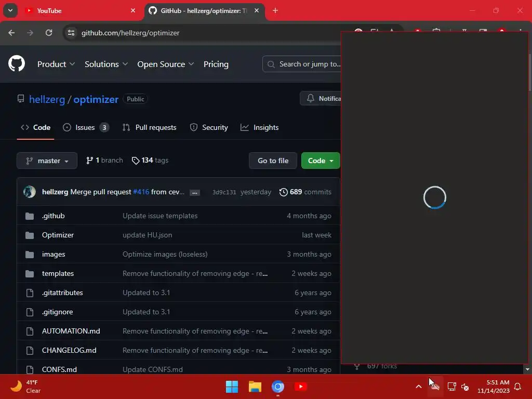532x399 pixels.
Task: Open CHANGELOG.md file
Action: point(69,350)
